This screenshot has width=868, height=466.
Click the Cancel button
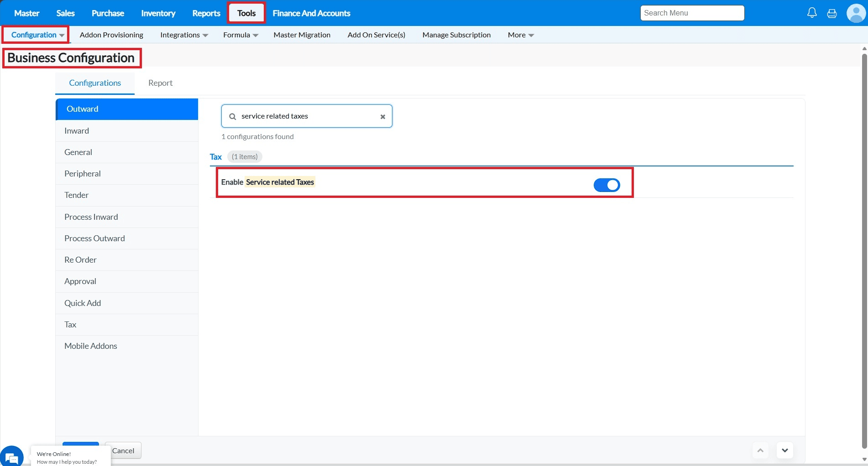(123, 450)
